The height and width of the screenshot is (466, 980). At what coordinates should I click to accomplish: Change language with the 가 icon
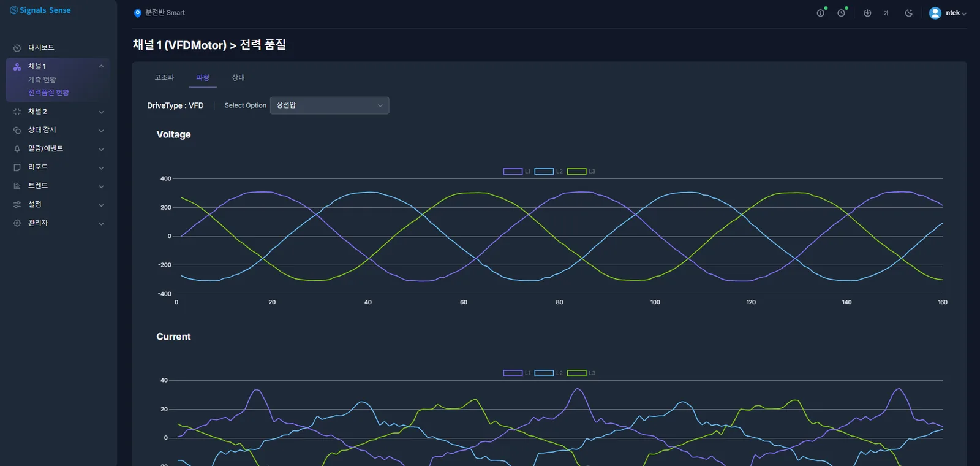[886, 13]
